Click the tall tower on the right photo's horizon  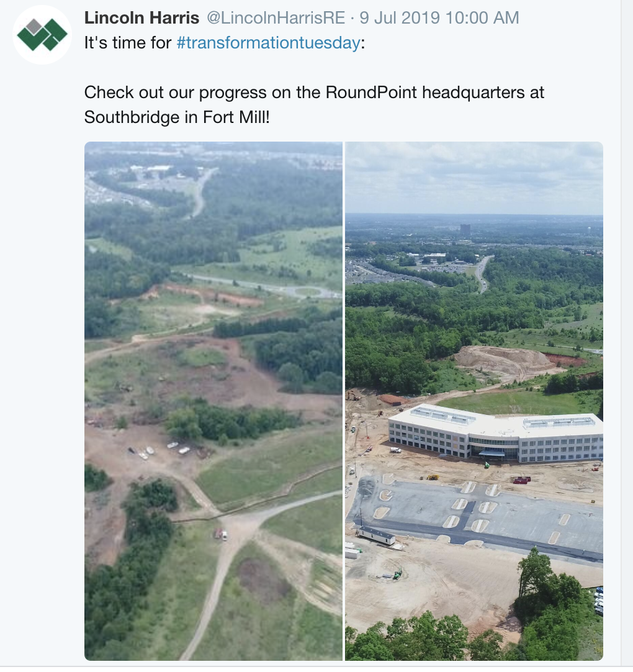(465, 230)
